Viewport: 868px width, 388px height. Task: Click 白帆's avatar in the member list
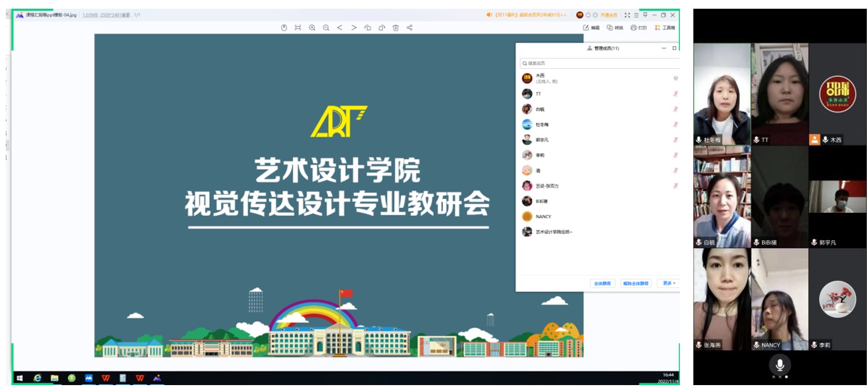click(527, 109)
